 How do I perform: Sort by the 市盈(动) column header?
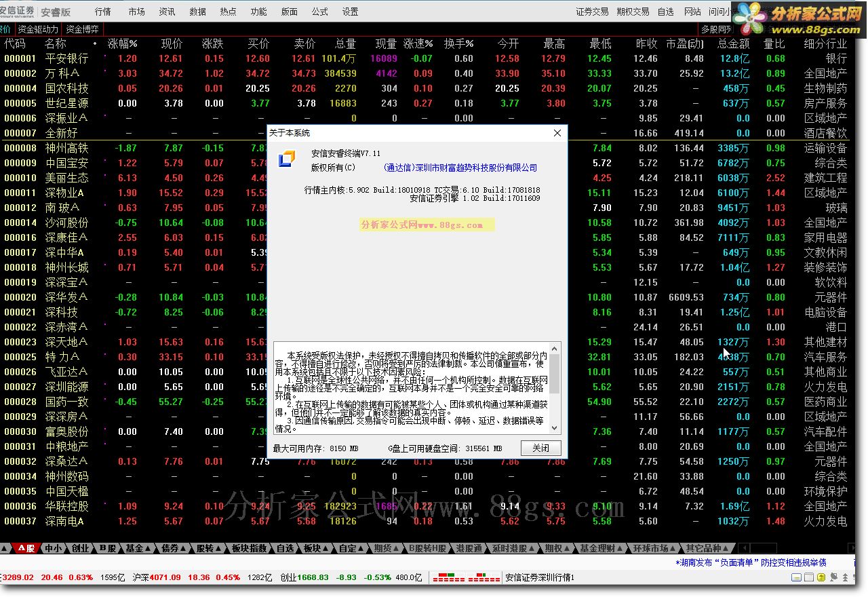[x=685, y=43]
